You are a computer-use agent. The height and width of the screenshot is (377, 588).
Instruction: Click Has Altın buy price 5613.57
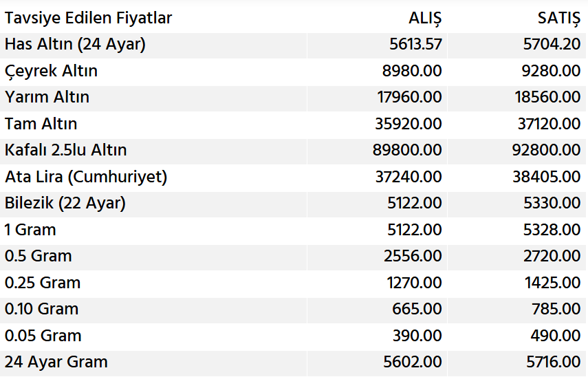(415, 45)
